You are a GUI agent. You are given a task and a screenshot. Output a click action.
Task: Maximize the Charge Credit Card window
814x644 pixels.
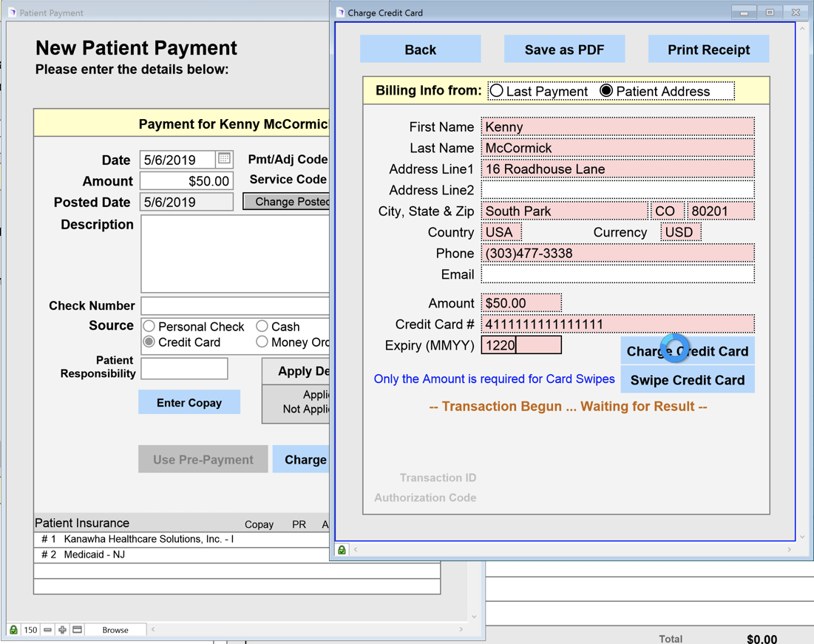pyautogui.click(x=770, y=13)
